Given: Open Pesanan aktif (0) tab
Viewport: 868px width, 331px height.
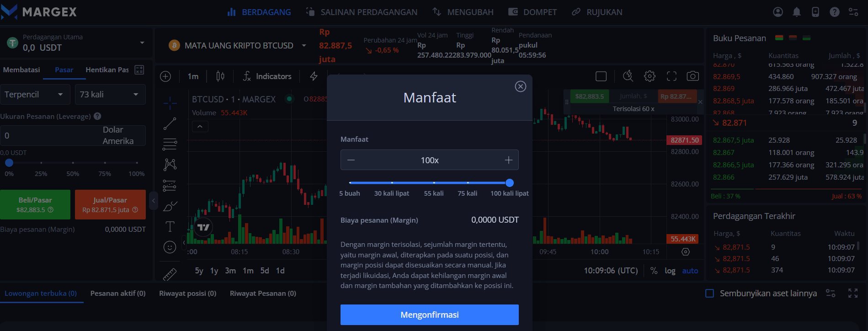Looking at the screenshot, I should tap(118, 293).
